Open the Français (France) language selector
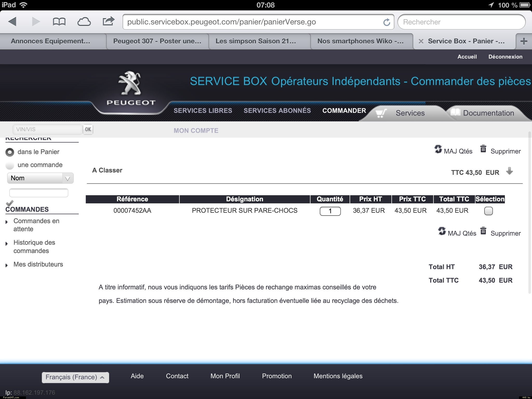532x399 pixels. [x=75, y=377]
